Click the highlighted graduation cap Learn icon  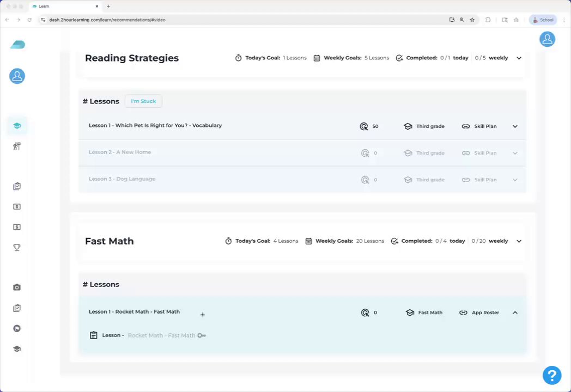click(x=17, y=126)
